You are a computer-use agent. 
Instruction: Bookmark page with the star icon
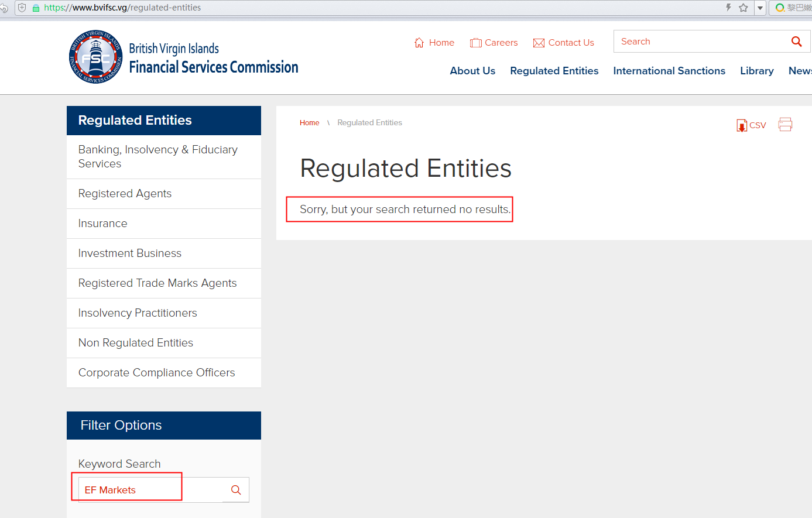(x=744, y=8)
